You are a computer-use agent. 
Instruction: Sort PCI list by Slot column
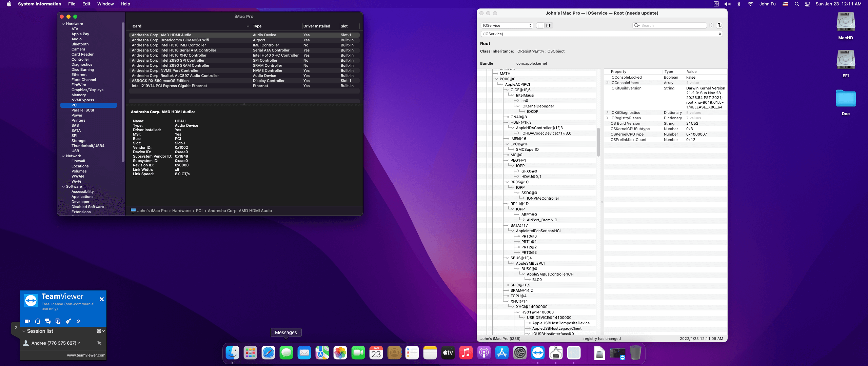(349, 26)
